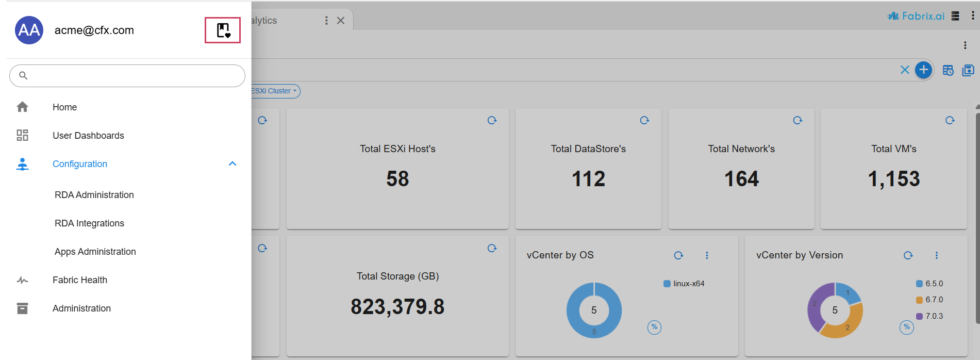Go to RDA Integrations
The height and width of the screenshot is (360, 980).
point(89,223)
